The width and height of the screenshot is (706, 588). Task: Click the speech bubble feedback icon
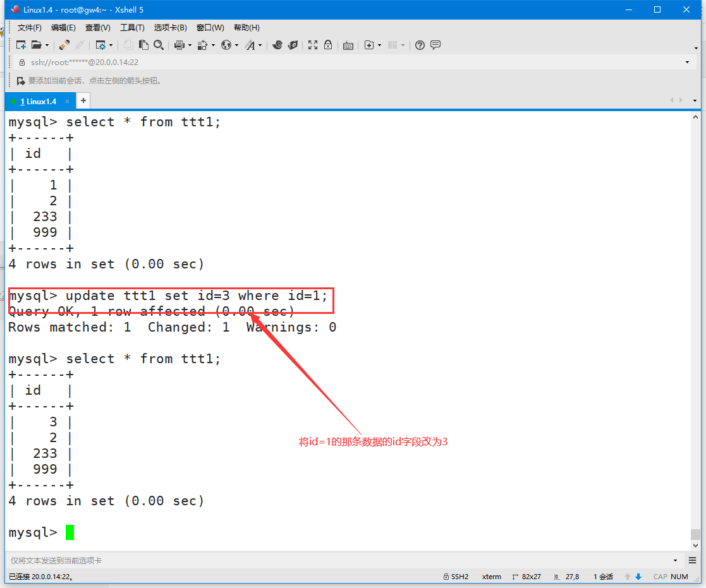pos(435,45)
